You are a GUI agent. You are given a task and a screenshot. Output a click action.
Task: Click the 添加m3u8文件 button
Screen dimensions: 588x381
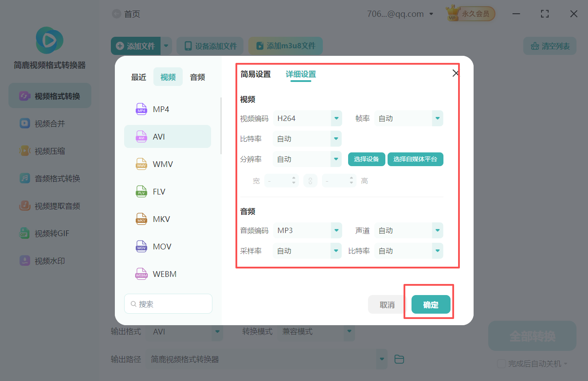pos(285,46)
